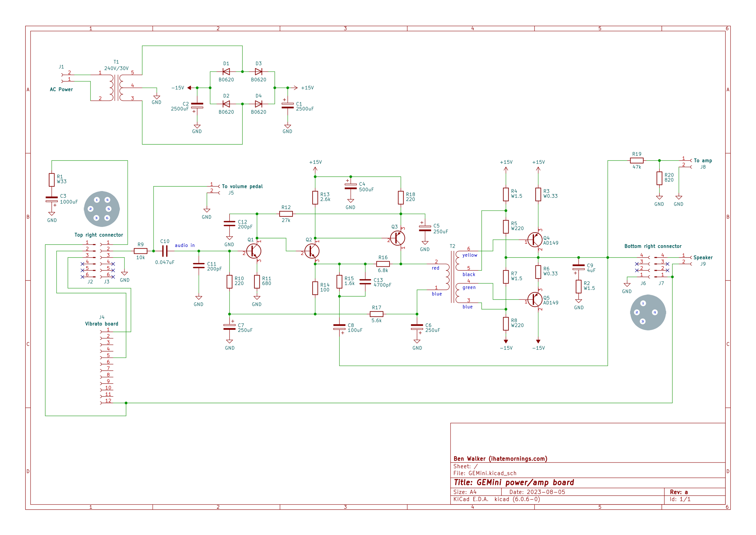Viewport: 756px width, 535px height.
Task: Click the 'audio in' net label
Action: tap(185, 245)
